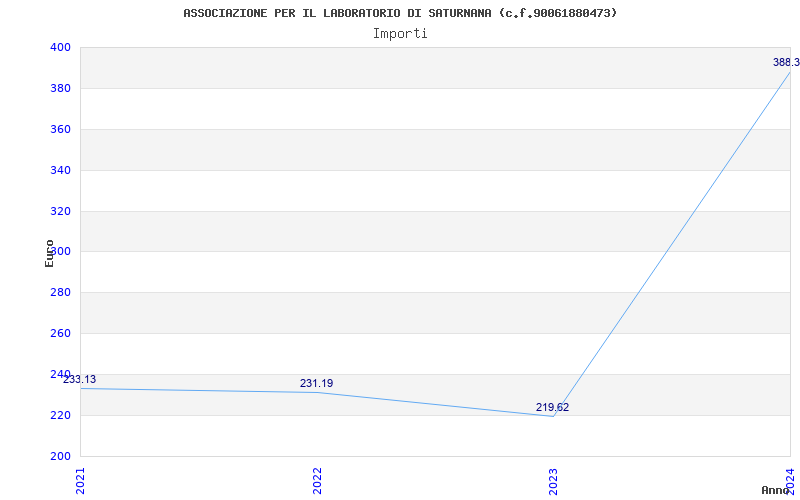This screenshot has width=800, height=500.
Task: Click the 2023 x-axis label
Action: 554,481
